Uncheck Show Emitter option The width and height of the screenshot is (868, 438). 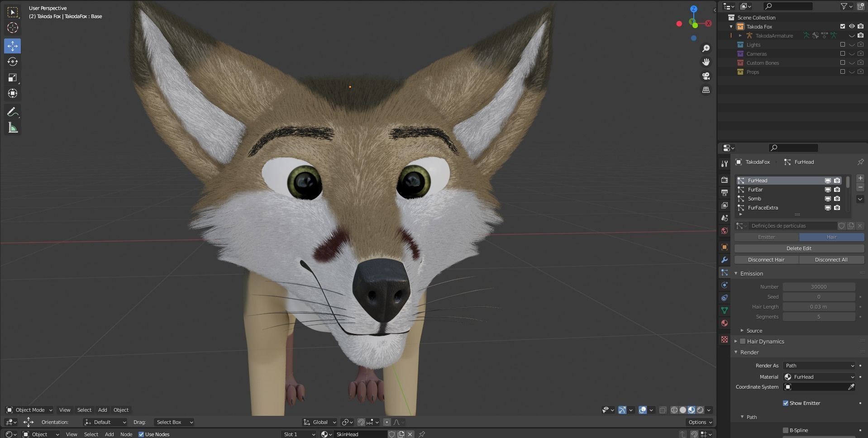[786, 403]
